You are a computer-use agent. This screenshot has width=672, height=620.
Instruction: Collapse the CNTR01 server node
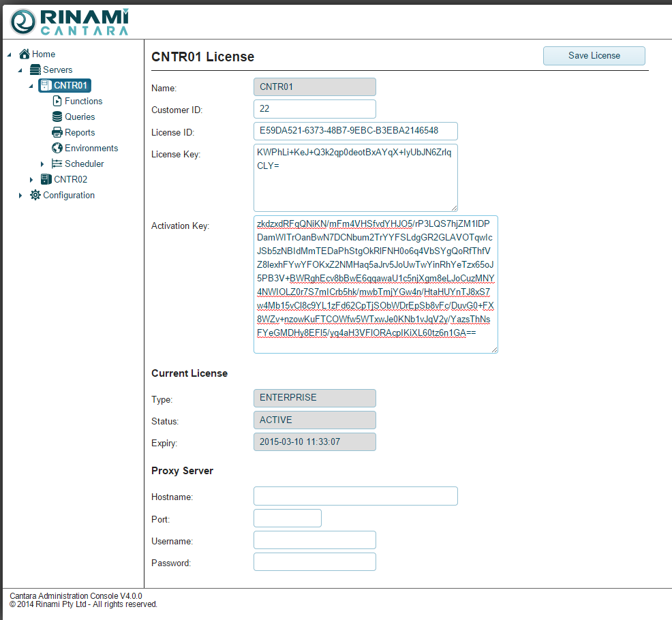[31, 86]
